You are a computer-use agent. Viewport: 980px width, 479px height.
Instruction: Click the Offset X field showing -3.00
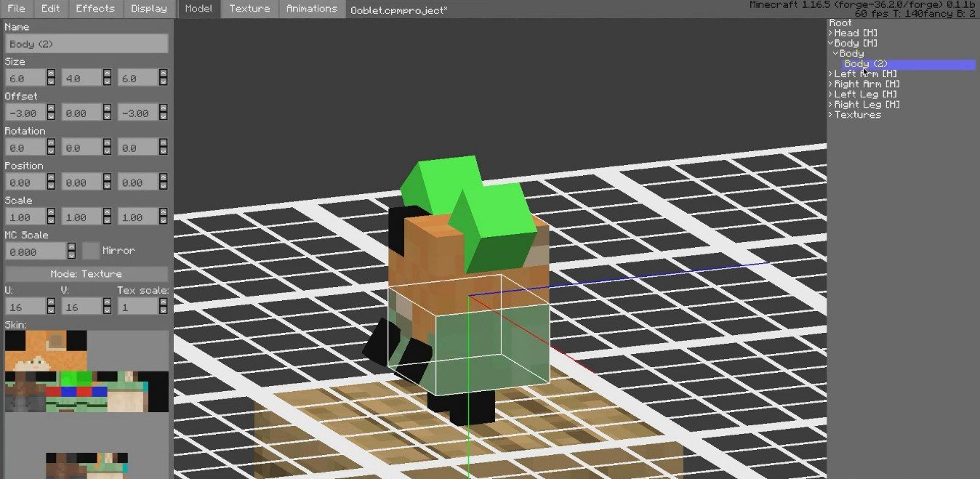coord(25,113)
